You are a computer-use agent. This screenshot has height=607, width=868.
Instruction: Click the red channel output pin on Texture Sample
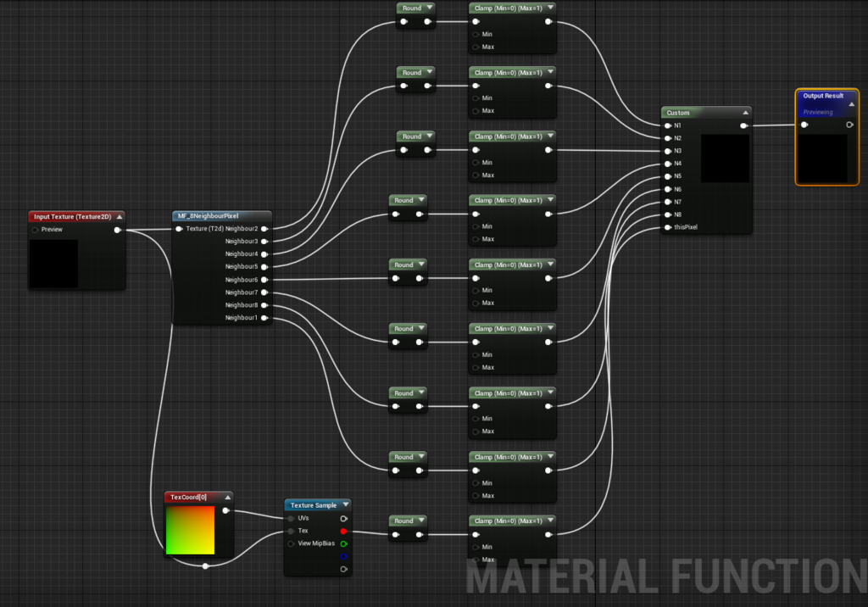[344, 531]
